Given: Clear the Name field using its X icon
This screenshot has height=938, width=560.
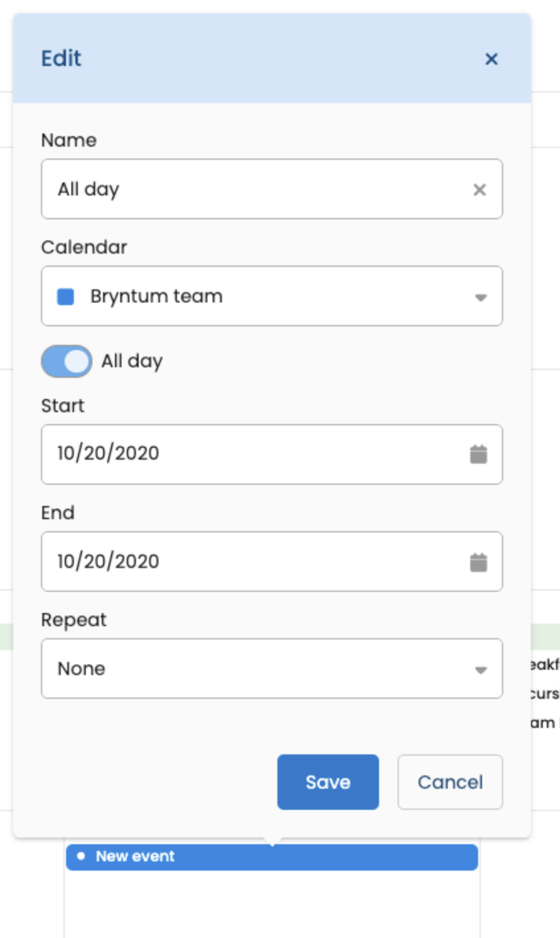Looking at the screenshot, I should [x=479, y=190].
